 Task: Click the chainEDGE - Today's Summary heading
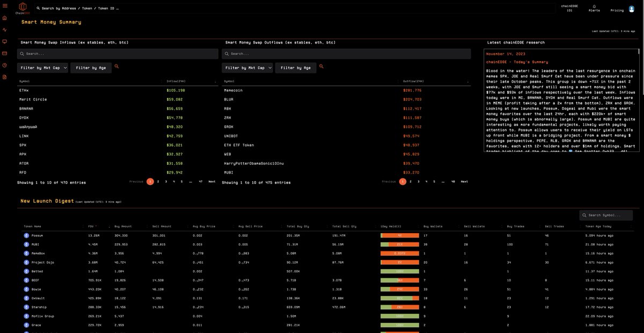point(517,62)
